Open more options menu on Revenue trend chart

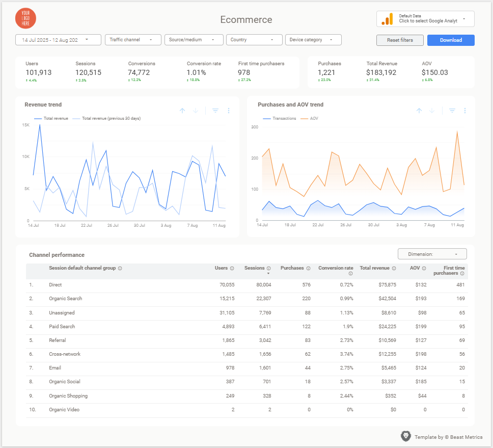[x=229, y=111]
